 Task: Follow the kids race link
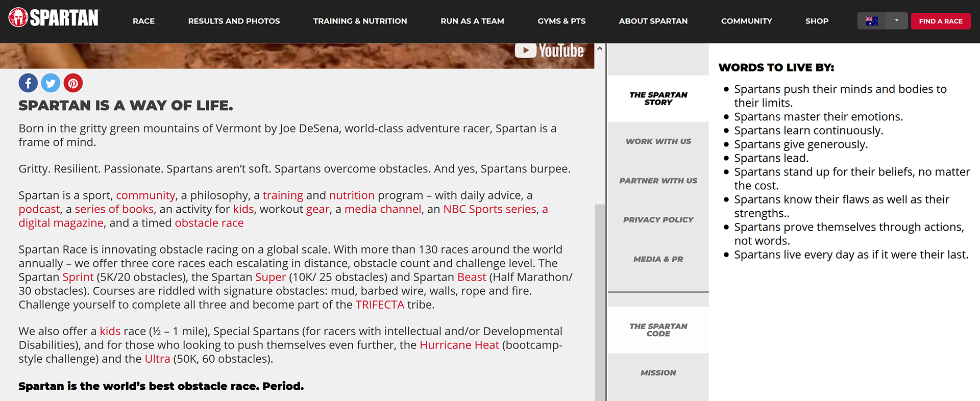110,331
